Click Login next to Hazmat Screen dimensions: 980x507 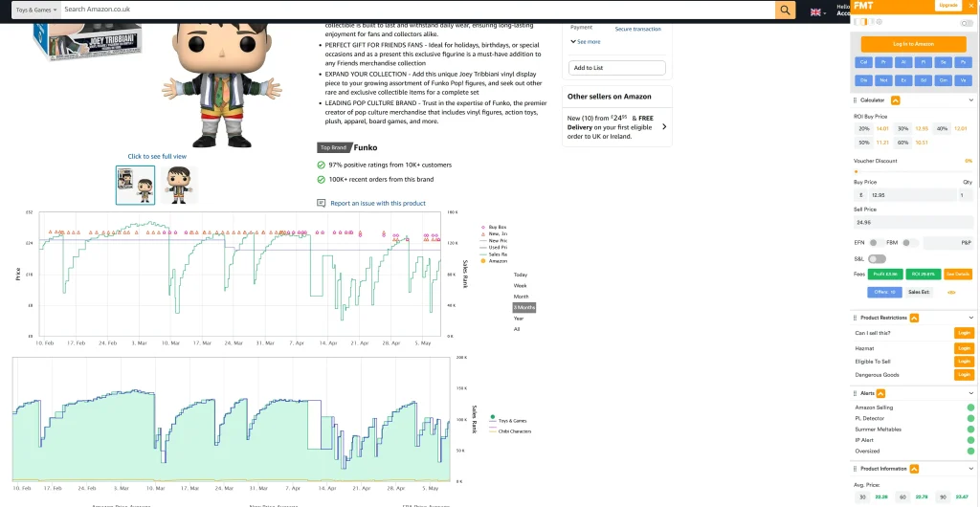[x=964, y=348]
